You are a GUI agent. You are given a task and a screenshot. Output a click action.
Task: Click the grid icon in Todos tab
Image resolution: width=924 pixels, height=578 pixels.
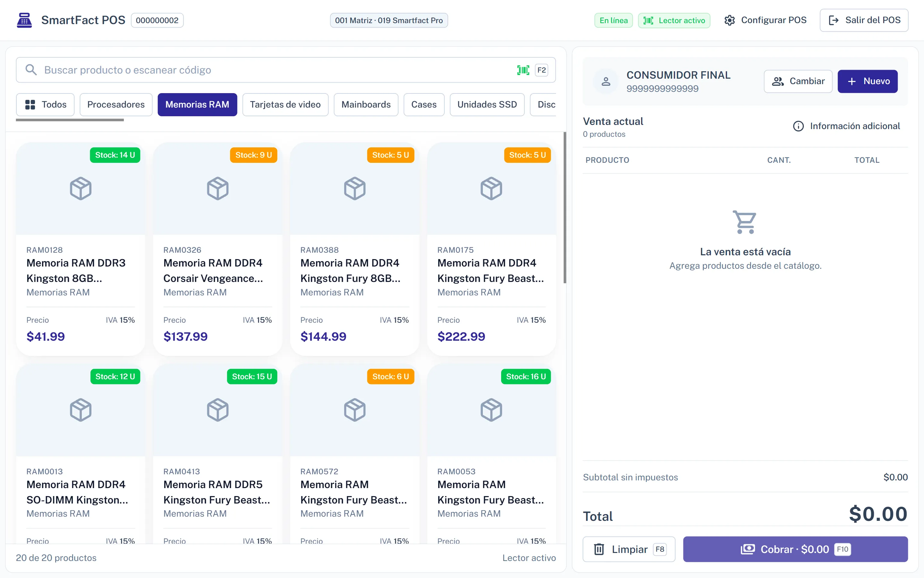[x=30, y=105]
